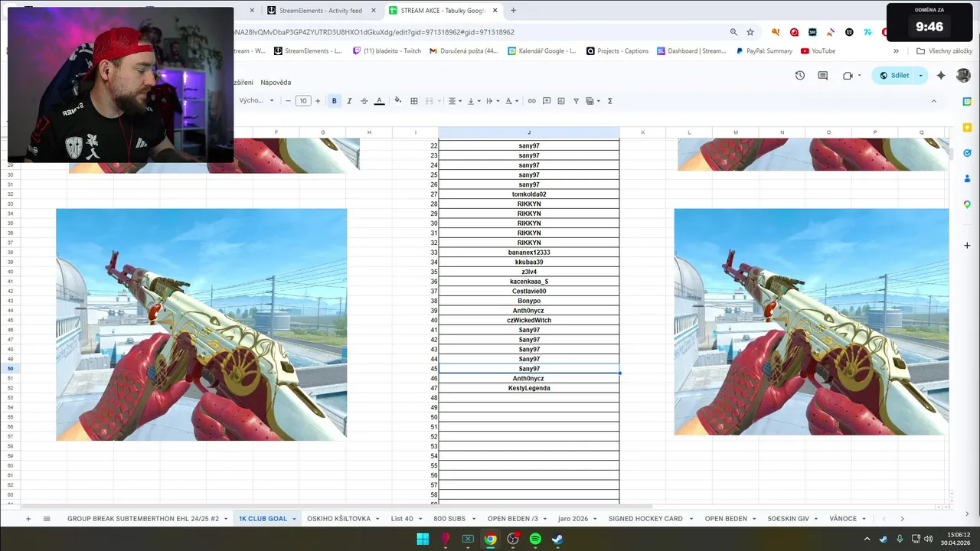
Task: Click the side panel plus add-ons icon
Action: (968, 246)
